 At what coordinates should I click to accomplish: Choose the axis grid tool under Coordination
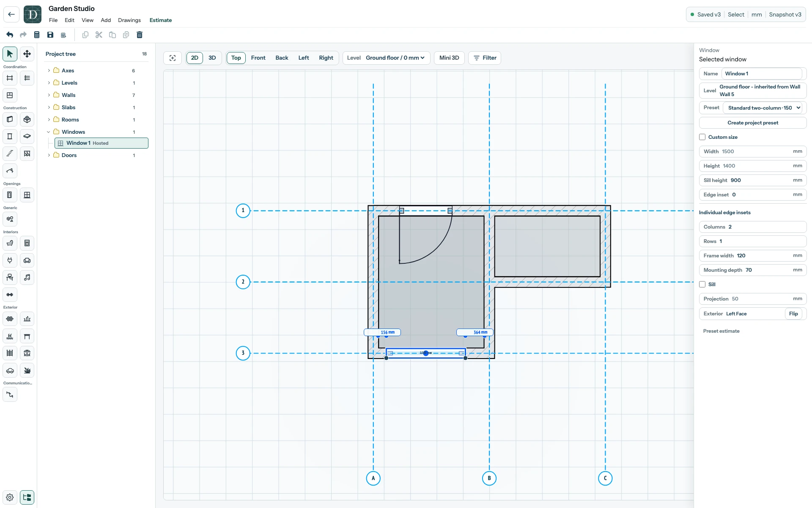(x=10, y=78)
